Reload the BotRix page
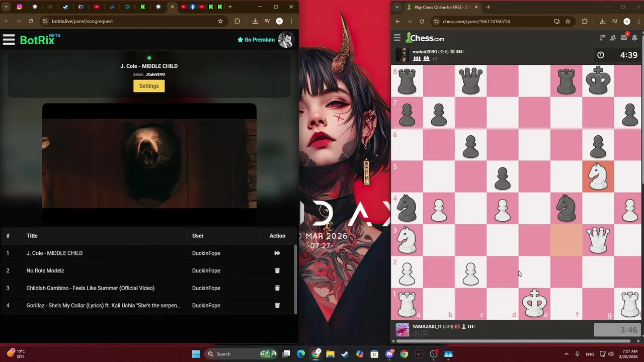This screenshot has width=644, height=362. point(31,21)
